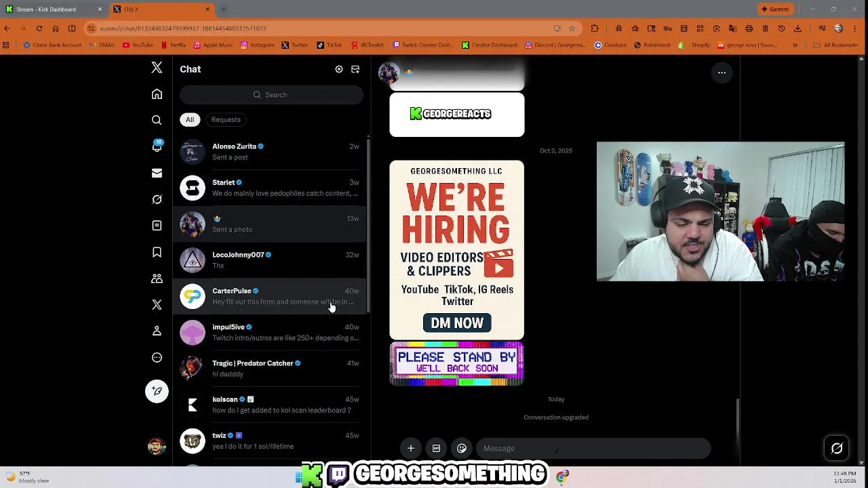This screenshot has height=488, width=868.
Task: Open Lists icon in X sidebar
Action: [x=157, y=226]
